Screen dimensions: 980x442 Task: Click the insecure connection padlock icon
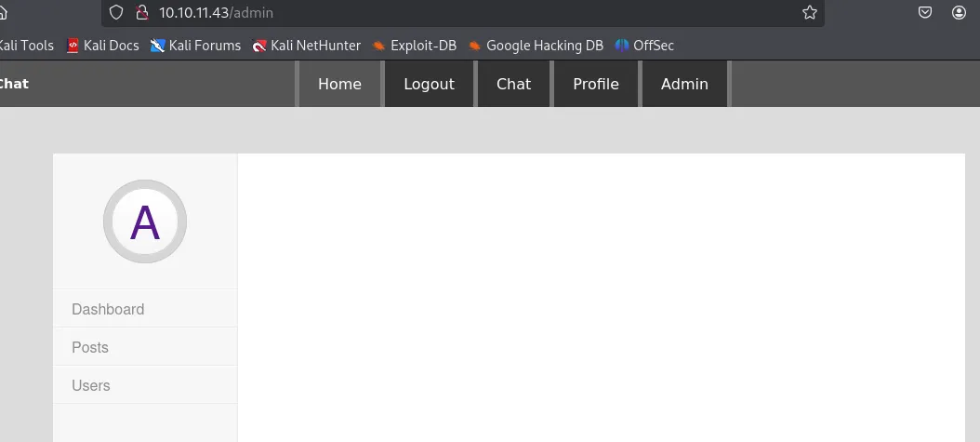point(142,12)
